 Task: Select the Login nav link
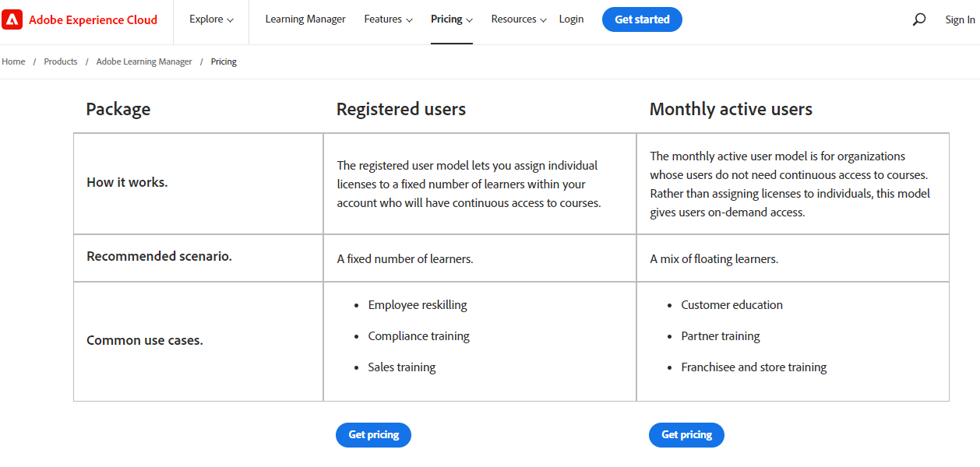[x=571, y=19]
